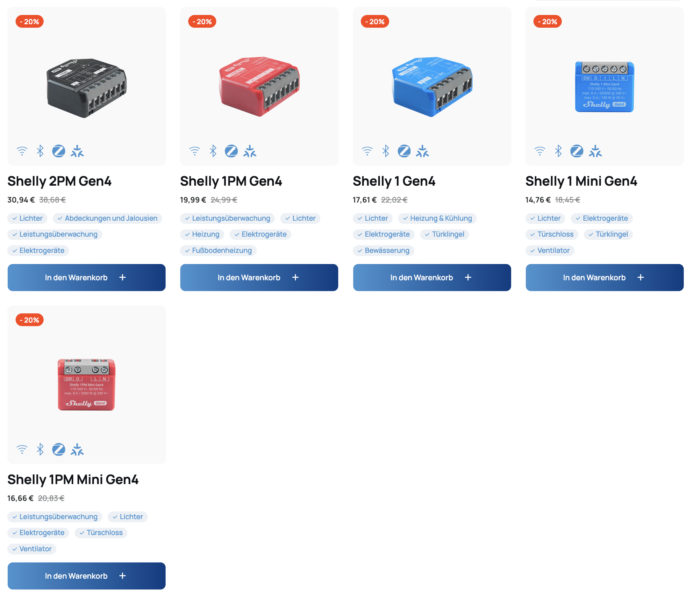Image resolution: width=700 pixels, height=593 pixels.
Task: Click the Wi-Fi icon under Shelly 2PM Gen4
Action: pos(22,151)
